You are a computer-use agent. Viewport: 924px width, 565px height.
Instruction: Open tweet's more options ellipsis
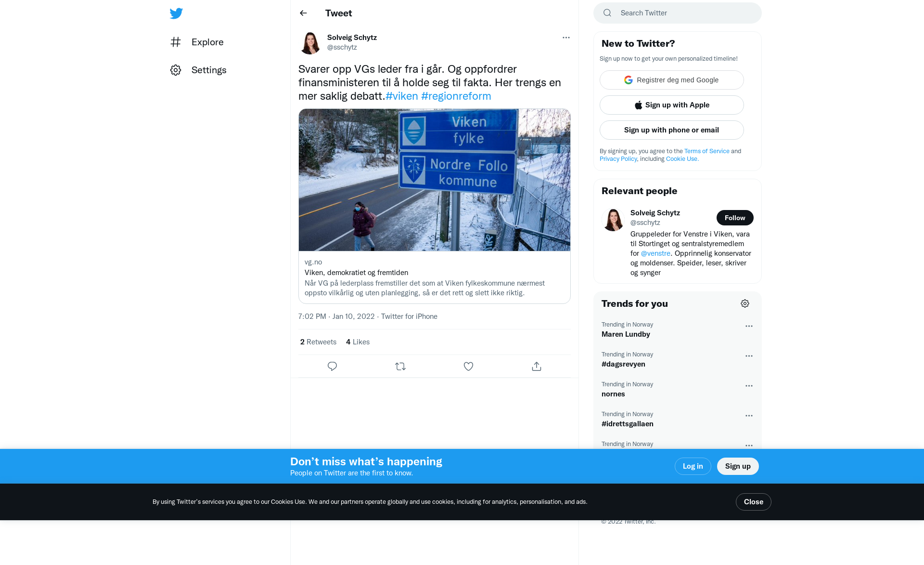(x=566, y=38)
